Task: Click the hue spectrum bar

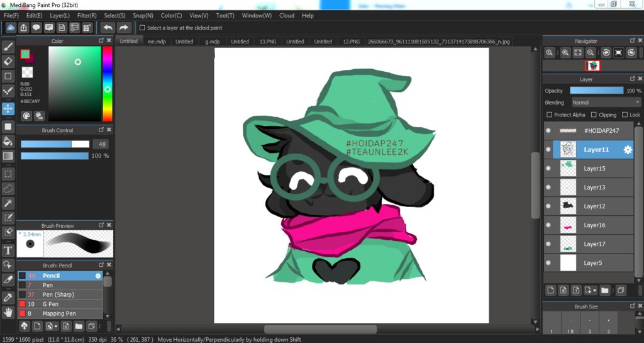Action: point(107,84)
